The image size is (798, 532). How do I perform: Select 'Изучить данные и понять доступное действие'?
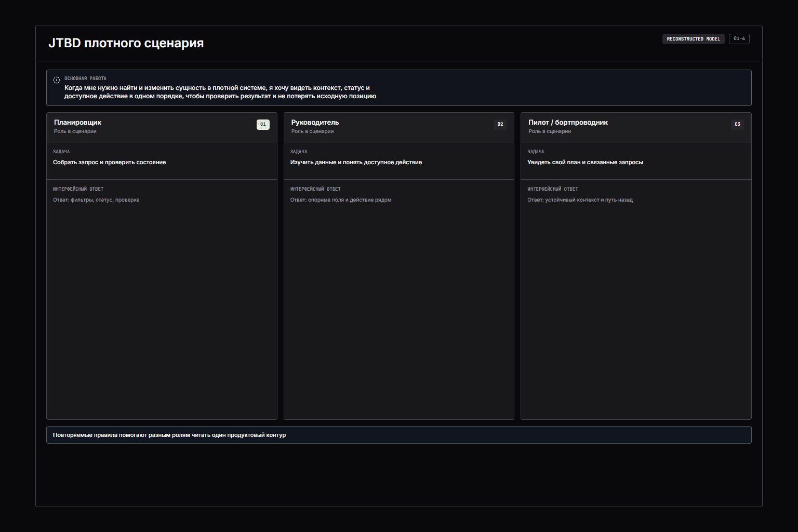(x=356, y=163)
